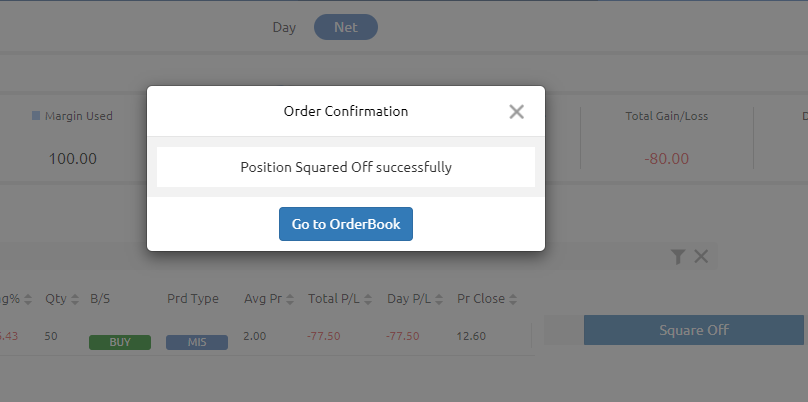Click the green BUY badge
The width and height of the screenshot is (808, 402).
pos(120,342)
